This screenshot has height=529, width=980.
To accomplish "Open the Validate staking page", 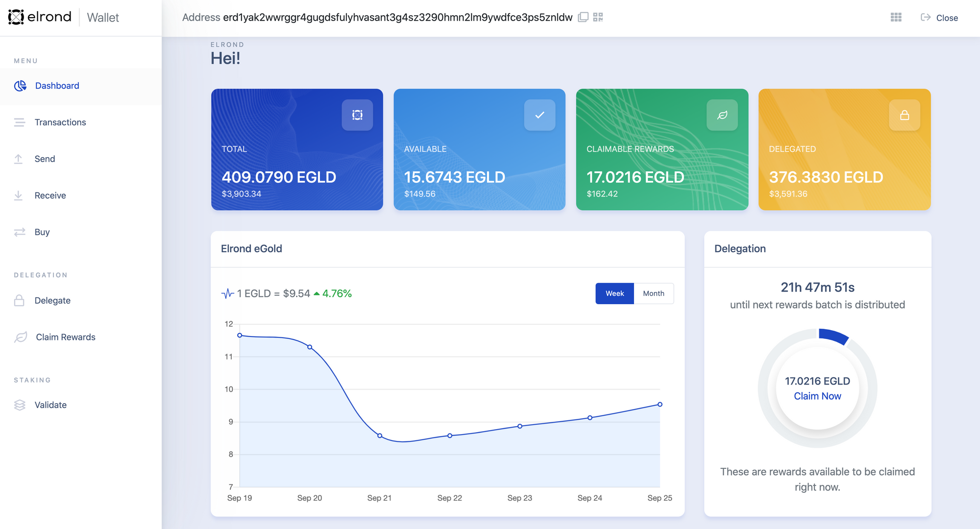I will tap(81, 405).
